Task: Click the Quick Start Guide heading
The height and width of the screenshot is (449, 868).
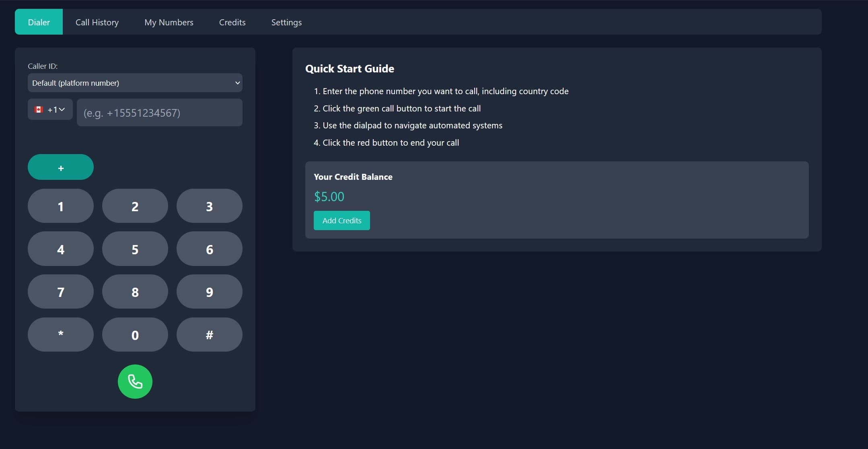Action: pos(350,69)
